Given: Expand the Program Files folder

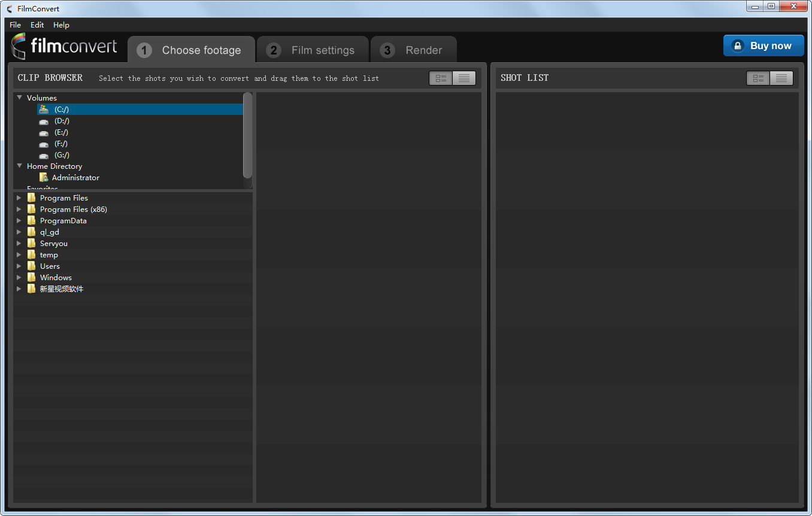Looking at the screenshot, I should (19, 198).
